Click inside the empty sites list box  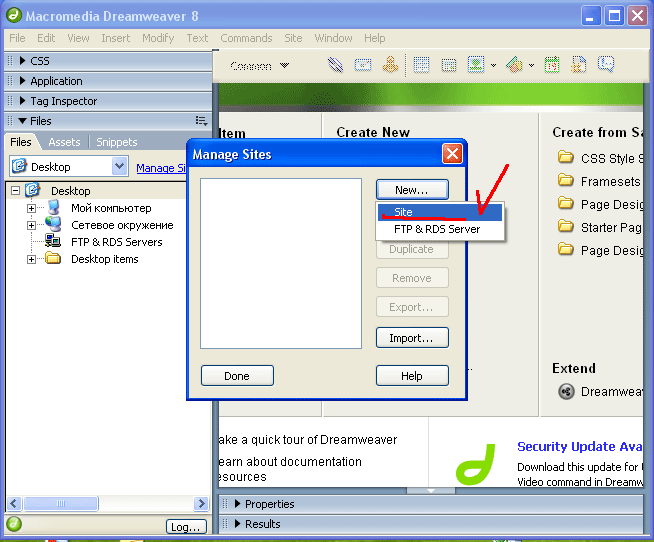click(281, 263)
